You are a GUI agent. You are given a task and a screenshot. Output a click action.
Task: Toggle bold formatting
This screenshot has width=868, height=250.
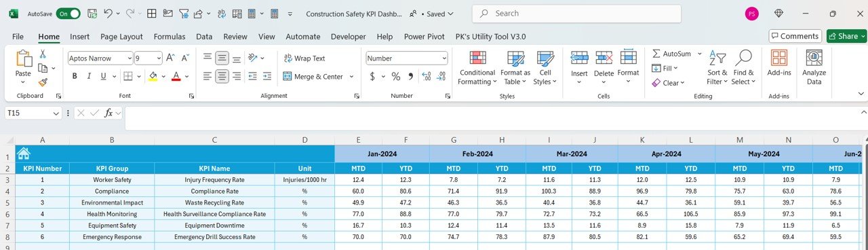[x=75, y=76]
